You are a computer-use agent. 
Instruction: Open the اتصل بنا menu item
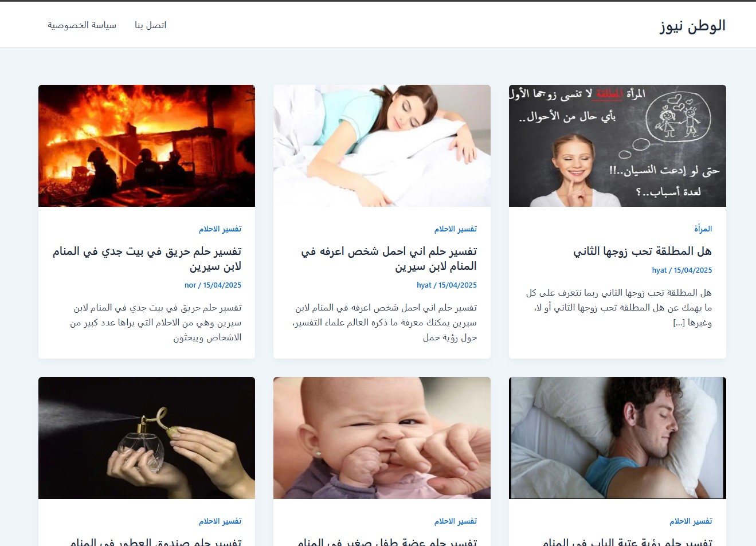151,25
